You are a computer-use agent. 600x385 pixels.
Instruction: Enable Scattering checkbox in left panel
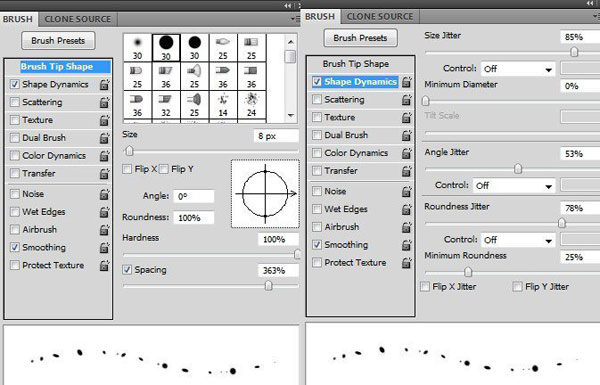click(x=15, y=102)
